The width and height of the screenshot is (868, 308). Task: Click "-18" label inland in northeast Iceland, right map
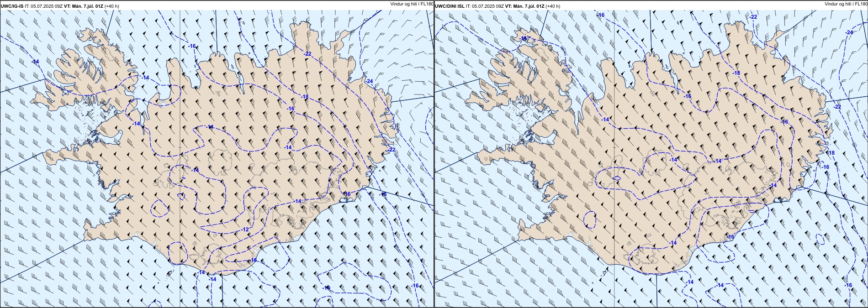point(736,73)
